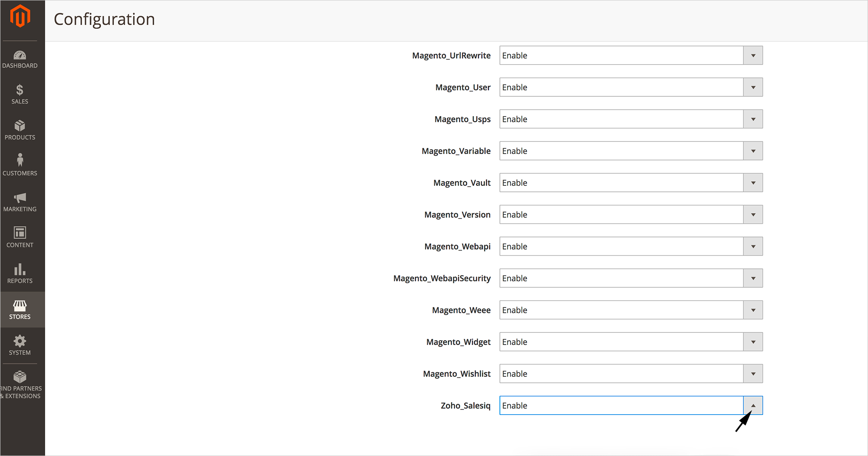
Task: Open Magento_Webapi dropdown arrow
Action: tap(753, 247)
